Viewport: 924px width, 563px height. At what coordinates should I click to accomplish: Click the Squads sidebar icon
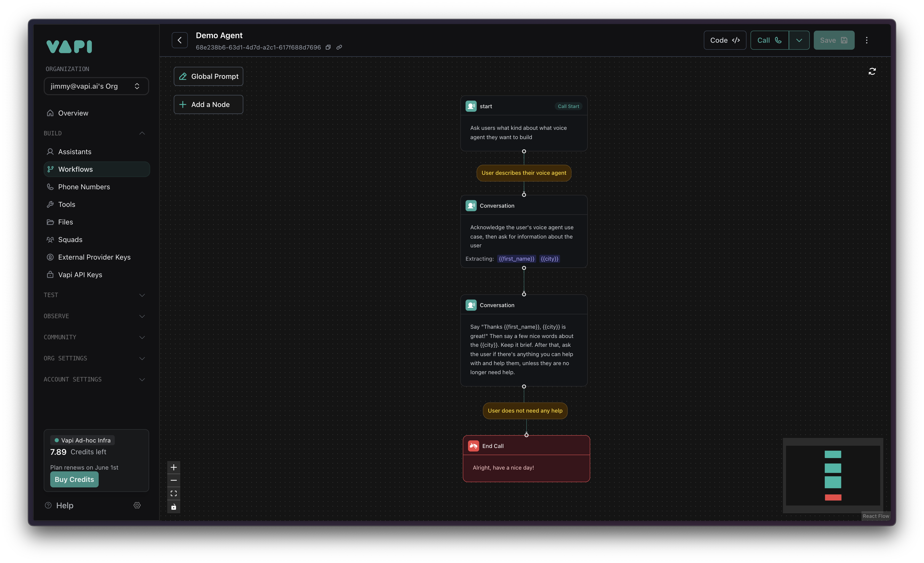[51, 239]
